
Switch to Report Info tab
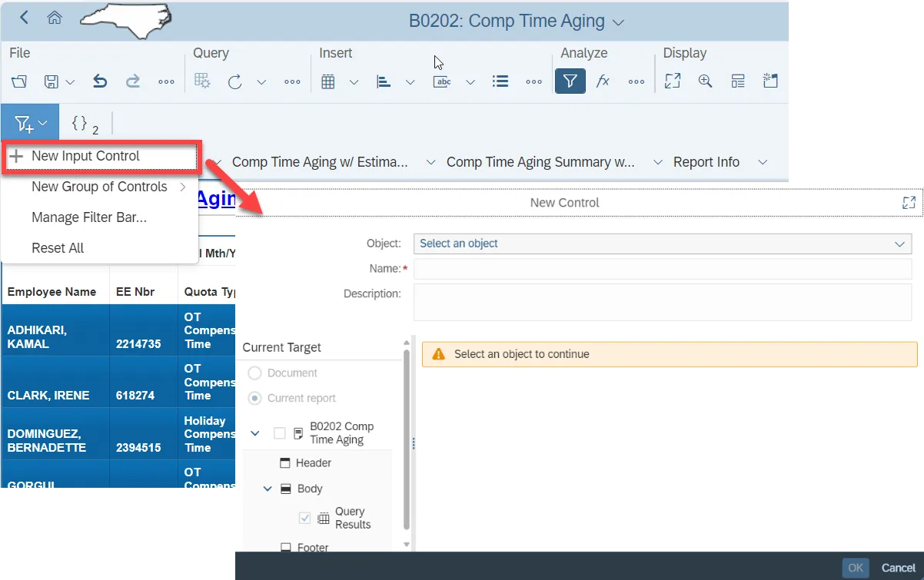706,162
